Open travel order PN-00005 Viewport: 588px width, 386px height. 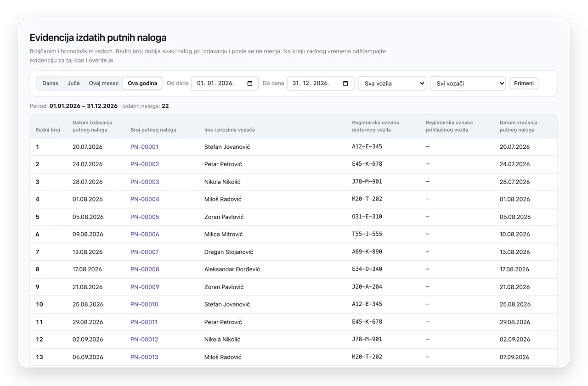(145, 217)
